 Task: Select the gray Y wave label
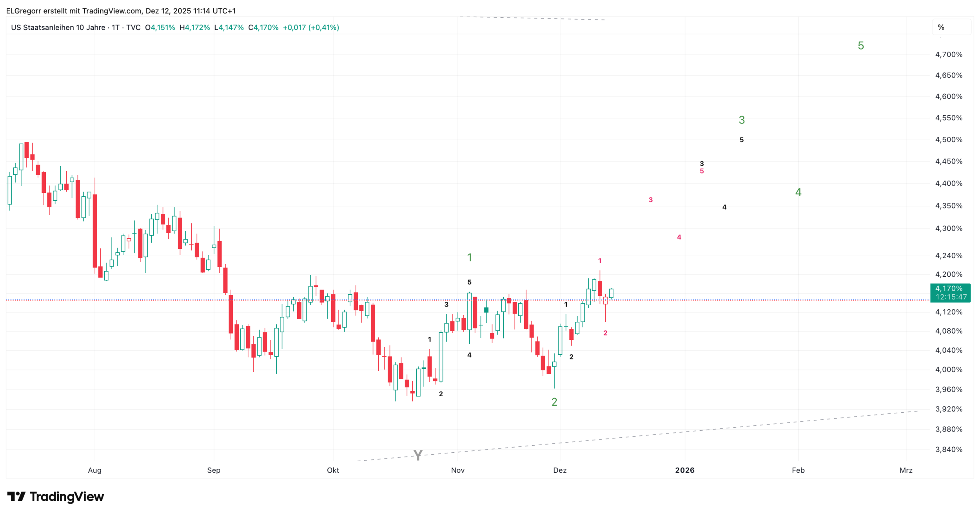[x=418, y=455]
